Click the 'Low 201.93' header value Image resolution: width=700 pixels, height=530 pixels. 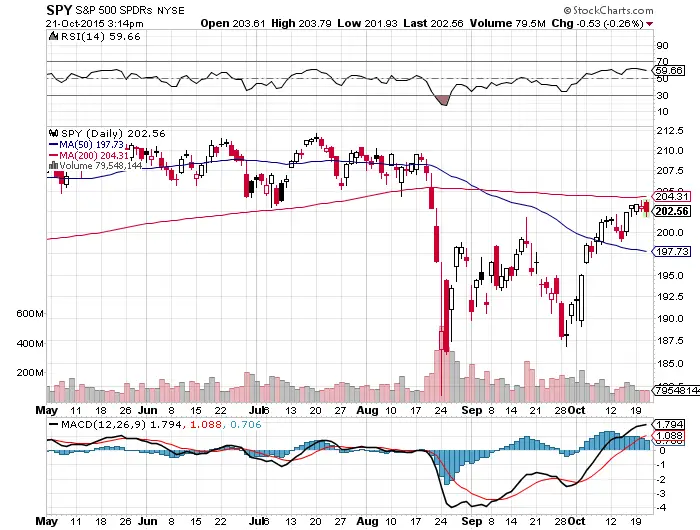tap(367, 23)
